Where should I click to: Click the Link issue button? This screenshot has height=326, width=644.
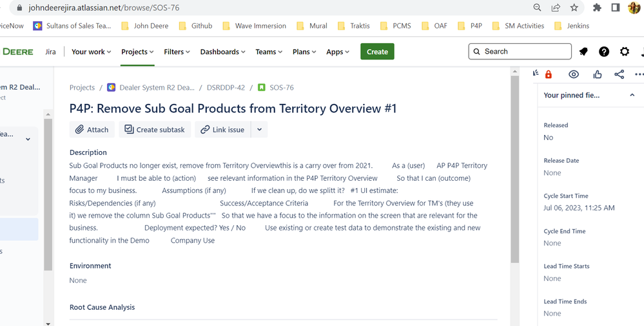(x=222, y=130)
